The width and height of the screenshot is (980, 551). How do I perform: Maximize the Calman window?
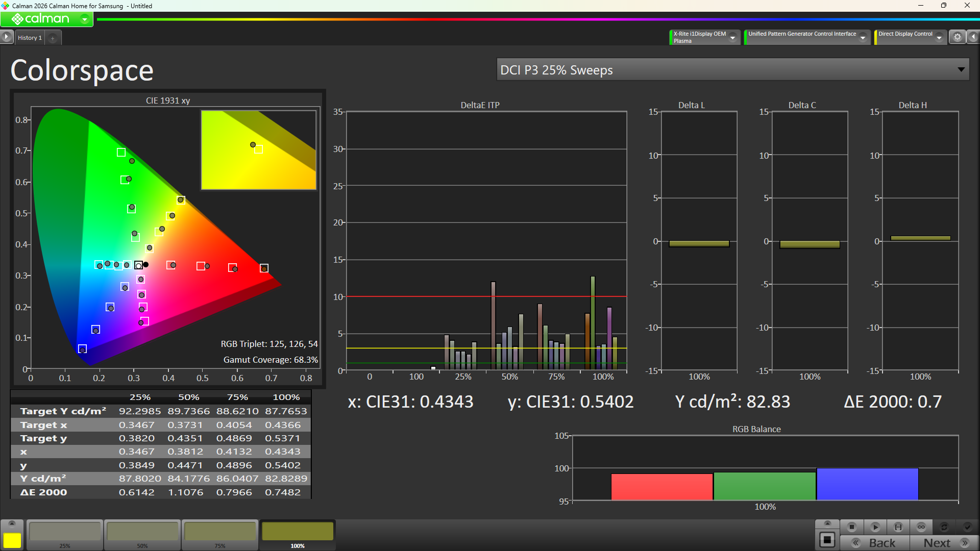pos(944,6)
